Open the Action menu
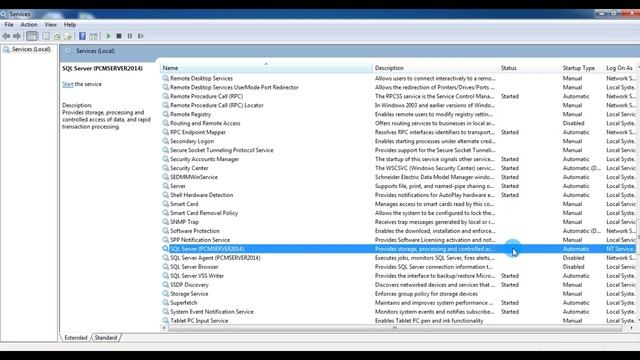 [x=29, y=24]
